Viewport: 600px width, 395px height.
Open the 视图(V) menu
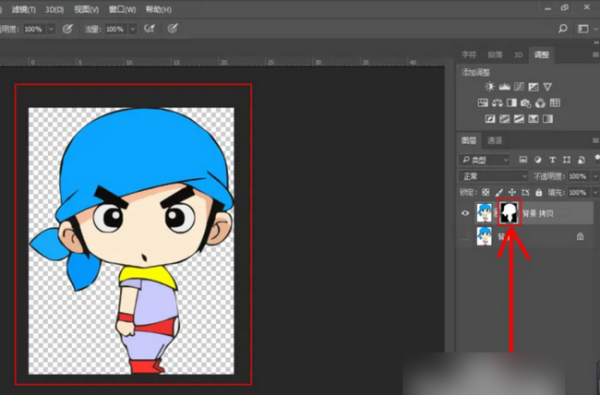86,10
